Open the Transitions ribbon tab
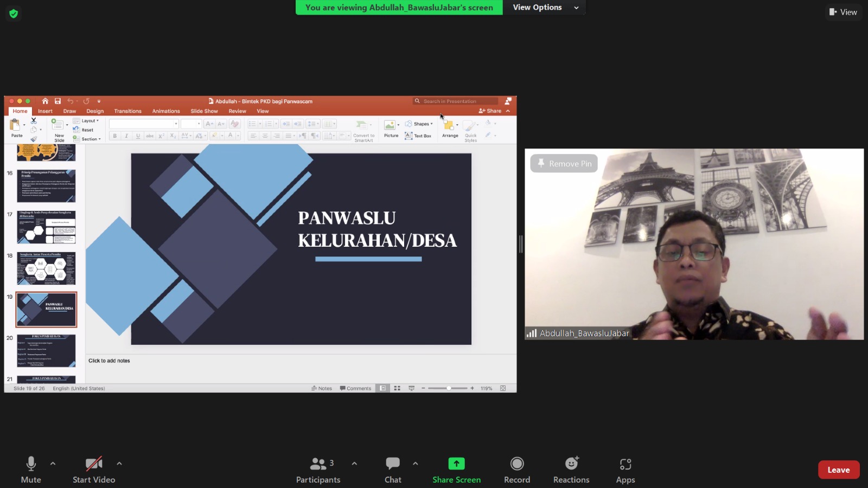The height and width of the screenshot is (488, 868). pyautogui.click(x=127, y=111)
